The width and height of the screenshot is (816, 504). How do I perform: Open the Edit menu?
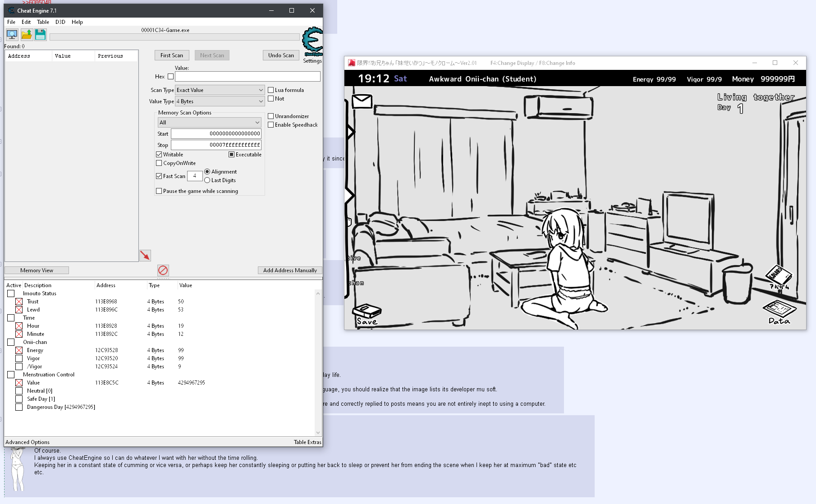tap(26, 22)
